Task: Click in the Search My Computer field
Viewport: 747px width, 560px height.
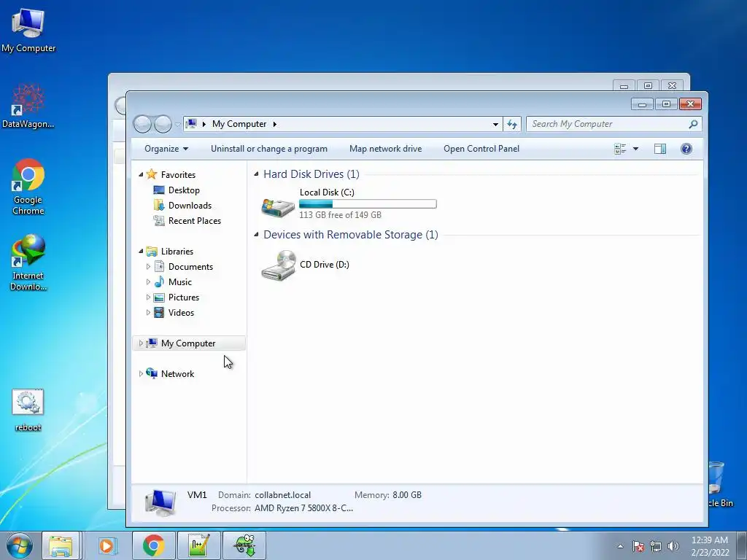Action: pyautogui.click(x=608, y=124)
